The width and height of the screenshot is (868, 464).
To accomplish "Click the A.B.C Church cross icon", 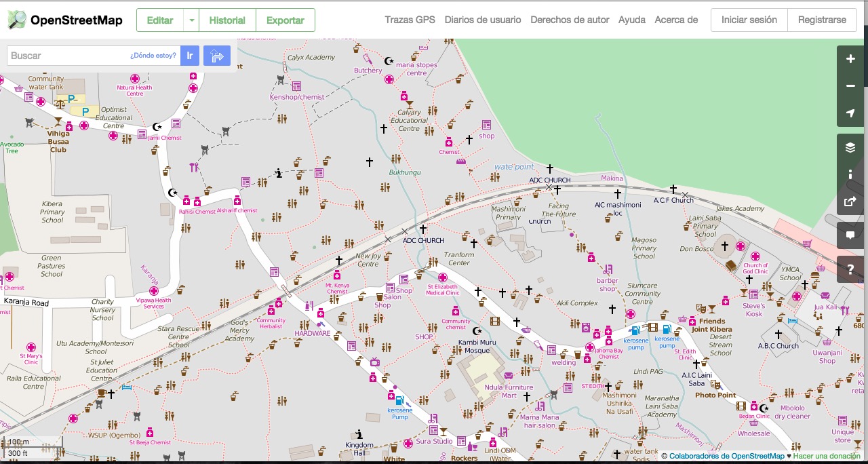I will pos(778,334).
